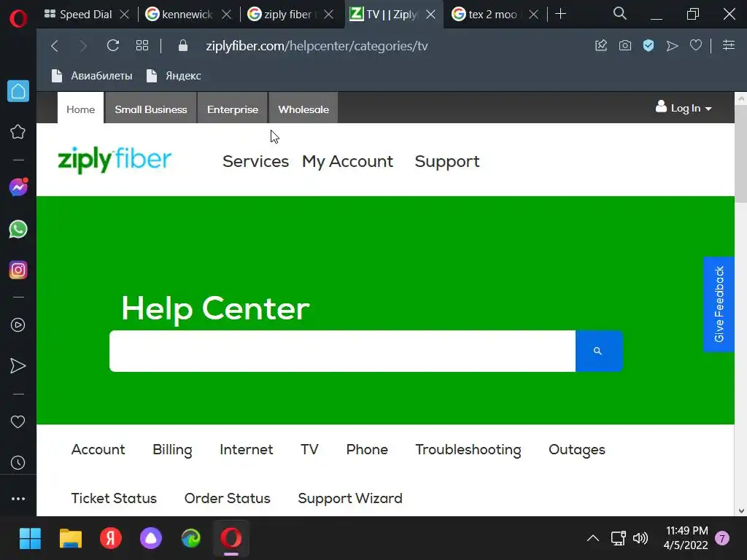Screen dimensions: 747x560
Task: Submit Help Center search with magnifier button
Action: point(599,351)
